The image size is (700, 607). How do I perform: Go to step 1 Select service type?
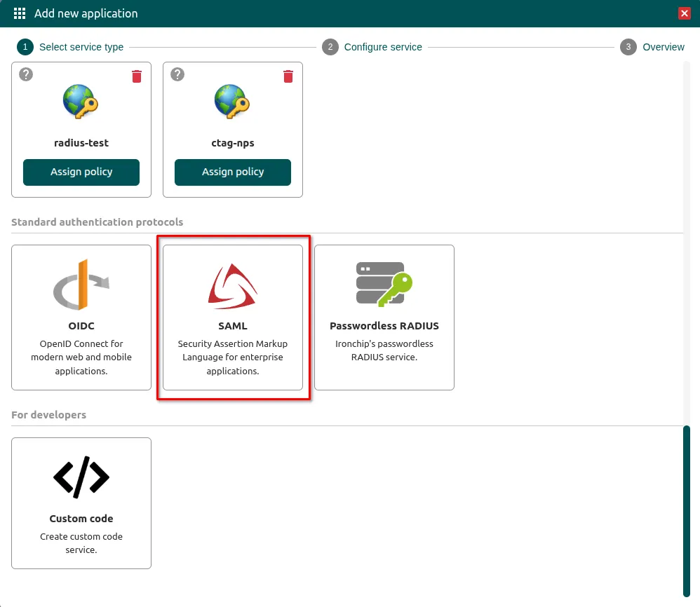70,47
